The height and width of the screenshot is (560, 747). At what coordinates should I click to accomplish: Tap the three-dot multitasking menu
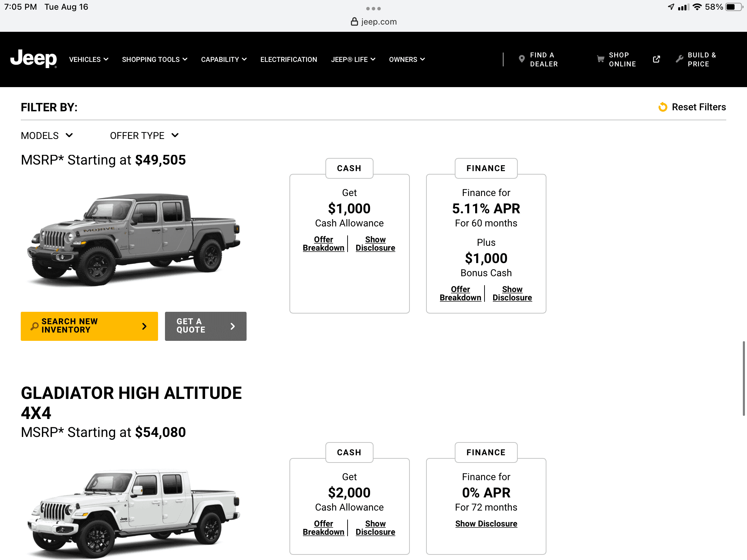[x=373, y=8]
